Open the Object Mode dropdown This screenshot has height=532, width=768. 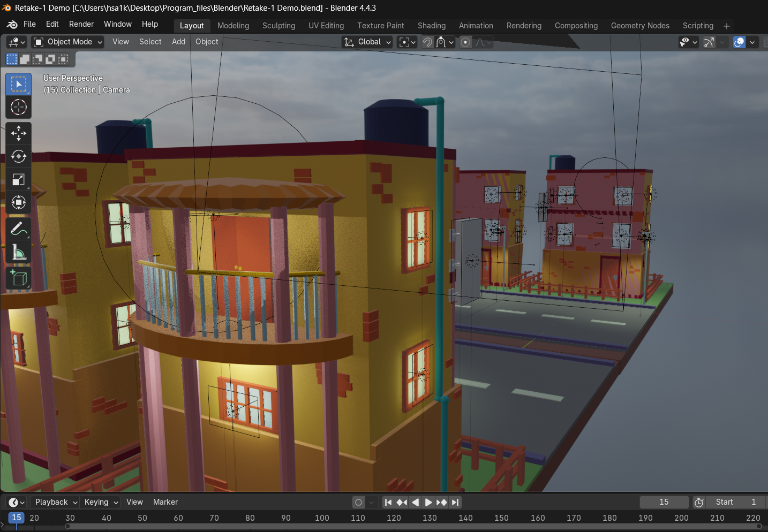67,42
